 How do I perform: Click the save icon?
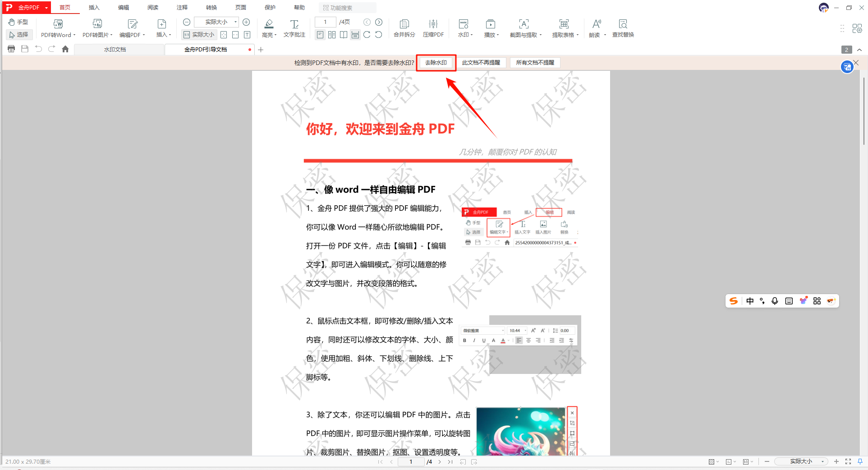[x=25, y=49]
